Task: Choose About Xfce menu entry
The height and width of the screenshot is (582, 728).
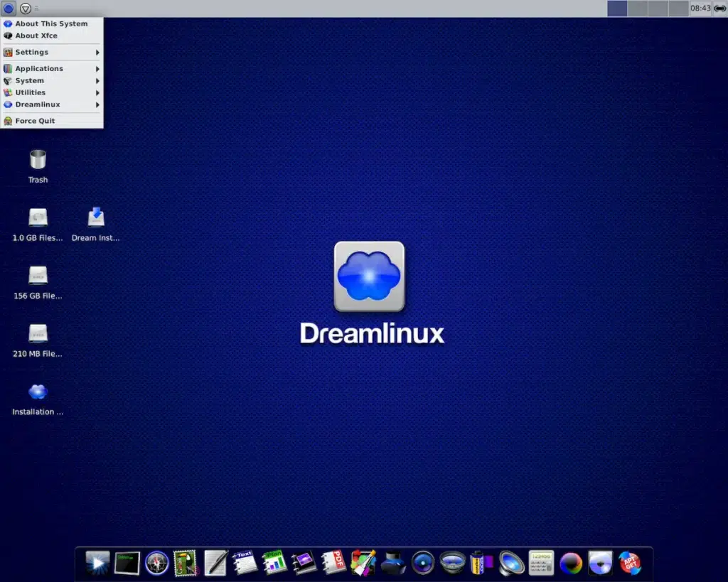Action: pyautogui.click(x=51, y=36)
